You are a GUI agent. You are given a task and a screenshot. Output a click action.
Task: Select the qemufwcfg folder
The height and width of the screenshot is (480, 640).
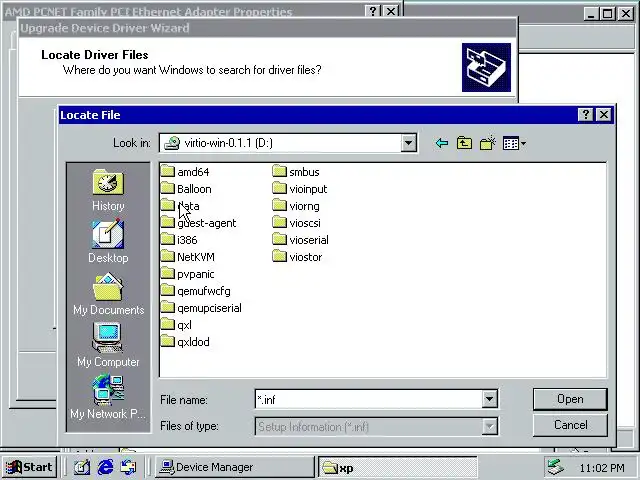pyautogui.click(x=196, y=291)
